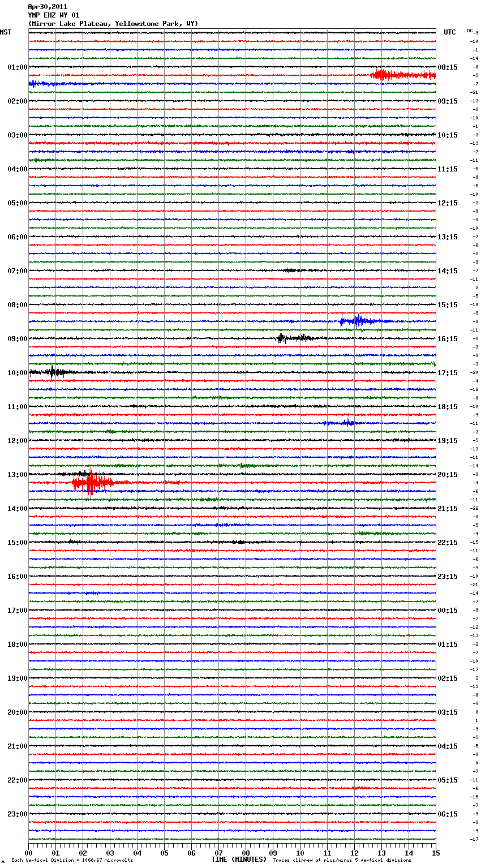Image resolution: width=481 pixels, height=868 pixels.
Task: Select the station code YMP EHZ WY 01
Action: click(54, 15)
